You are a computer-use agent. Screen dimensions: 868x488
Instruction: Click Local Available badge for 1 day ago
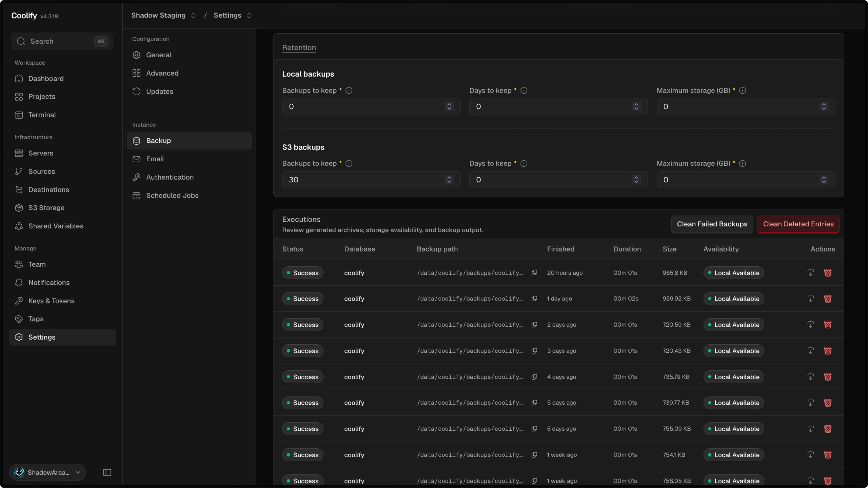734,298
